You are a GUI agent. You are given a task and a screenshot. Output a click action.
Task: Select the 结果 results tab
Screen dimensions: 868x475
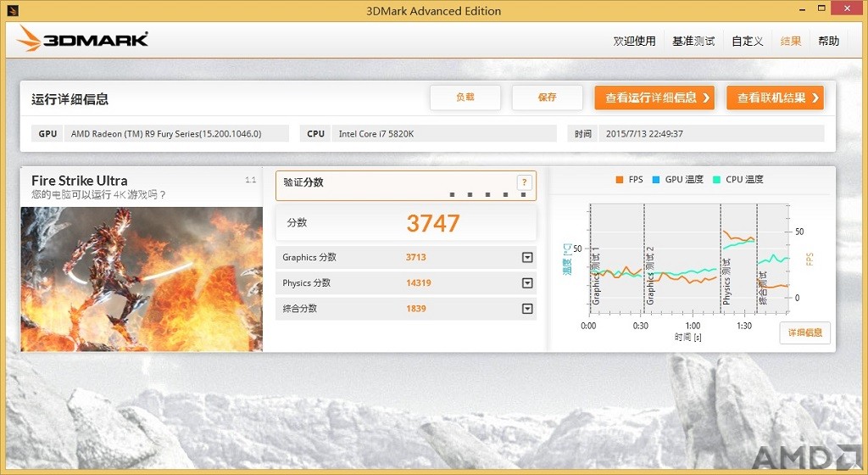coord(791,41)
